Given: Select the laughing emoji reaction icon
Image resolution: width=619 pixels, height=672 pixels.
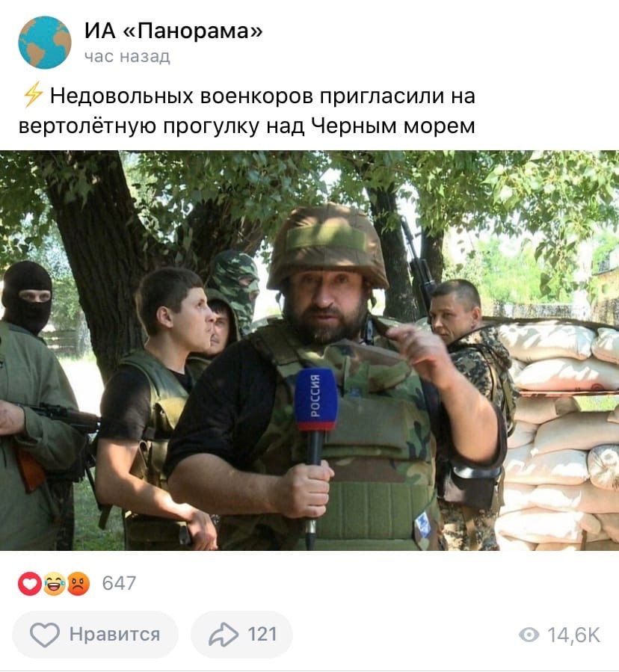Looking at the screenshot, I should 54,583.
